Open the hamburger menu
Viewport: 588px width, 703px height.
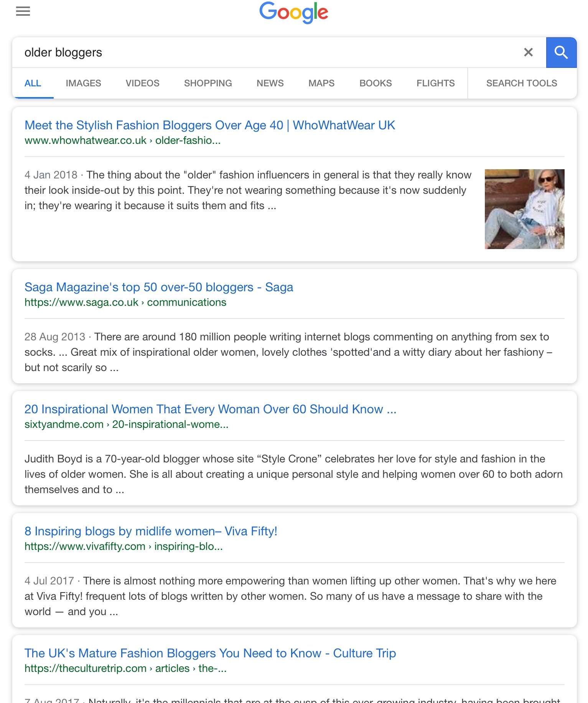coord(23,12)
